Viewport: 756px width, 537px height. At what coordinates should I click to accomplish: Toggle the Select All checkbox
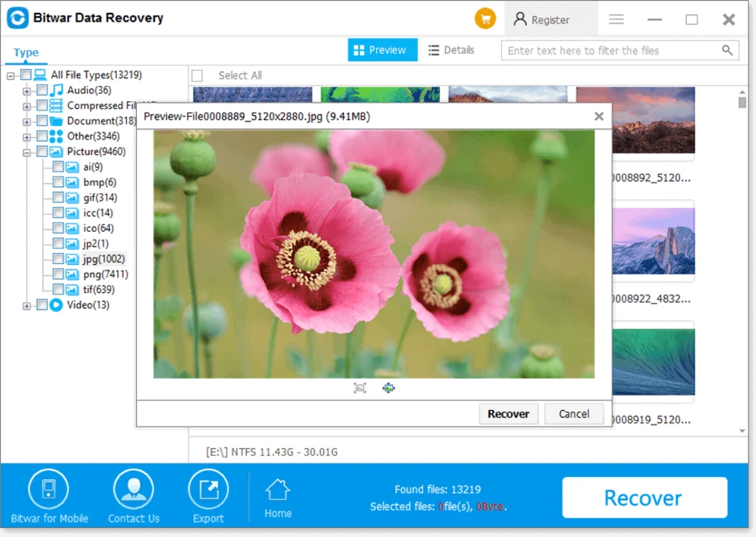point(198,76)
